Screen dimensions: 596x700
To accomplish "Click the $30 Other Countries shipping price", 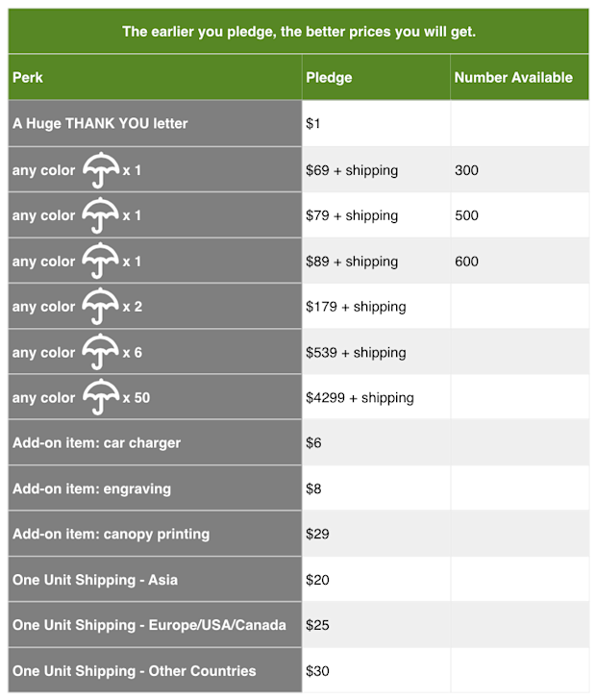I will click(317, 671).
